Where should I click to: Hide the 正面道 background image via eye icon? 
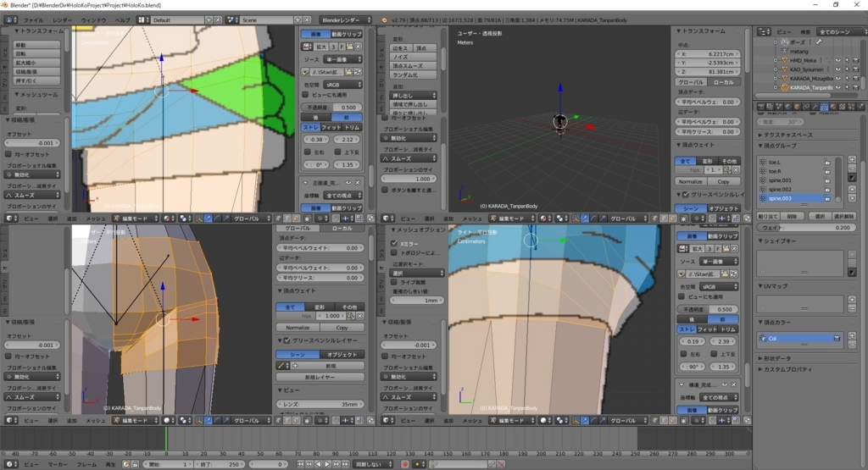348,182
